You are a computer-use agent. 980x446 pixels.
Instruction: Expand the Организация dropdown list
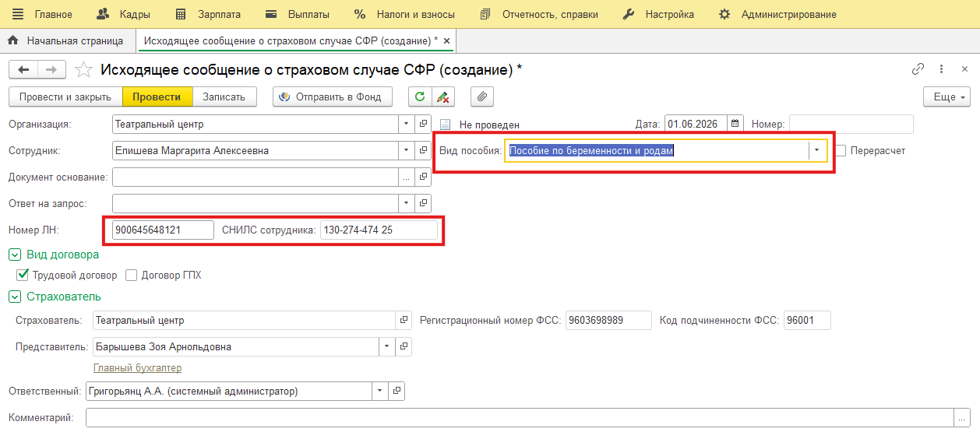click(x=407, y=124)
